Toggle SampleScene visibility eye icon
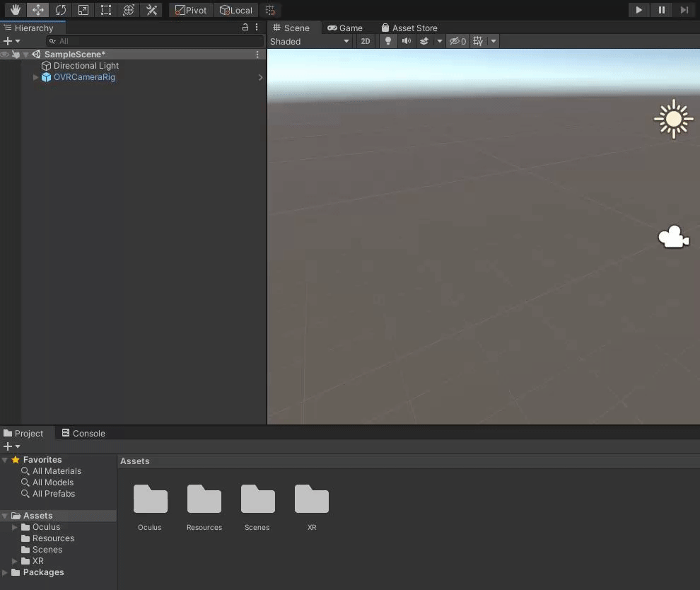Image resolution: width=700 pixels, height=590 pixels. point(5,54)
